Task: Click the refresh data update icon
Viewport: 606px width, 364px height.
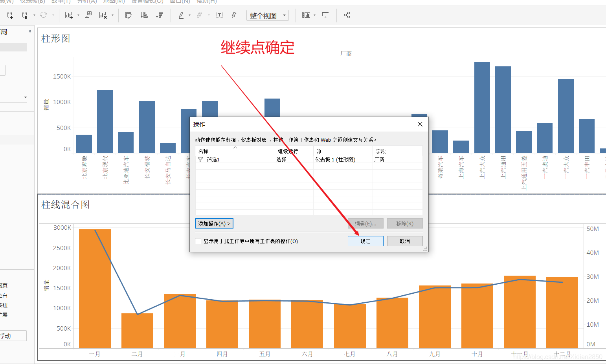Action: pos(43,15)
